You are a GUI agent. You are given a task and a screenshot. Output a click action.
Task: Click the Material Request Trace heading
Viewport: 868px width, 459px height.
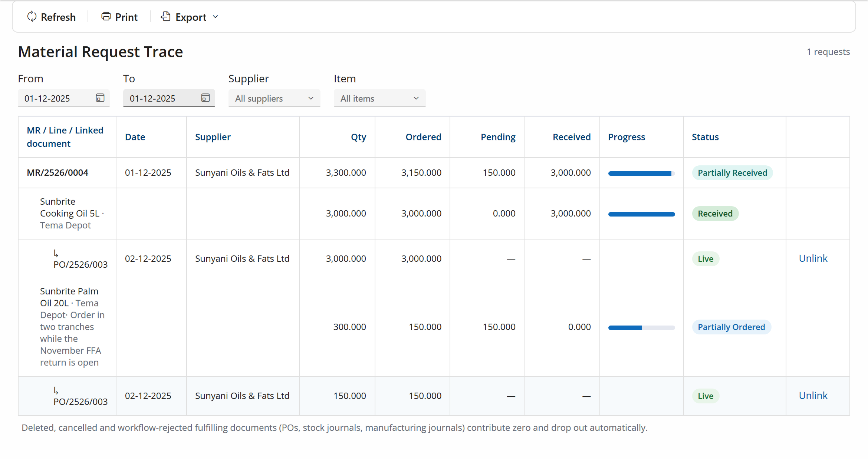[101, 52]
